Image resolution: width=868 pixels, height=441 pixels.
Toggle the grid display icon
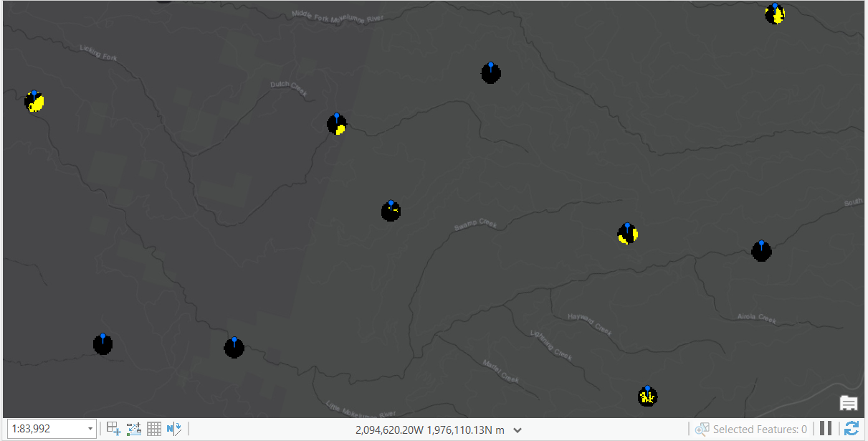pos(154,429)
